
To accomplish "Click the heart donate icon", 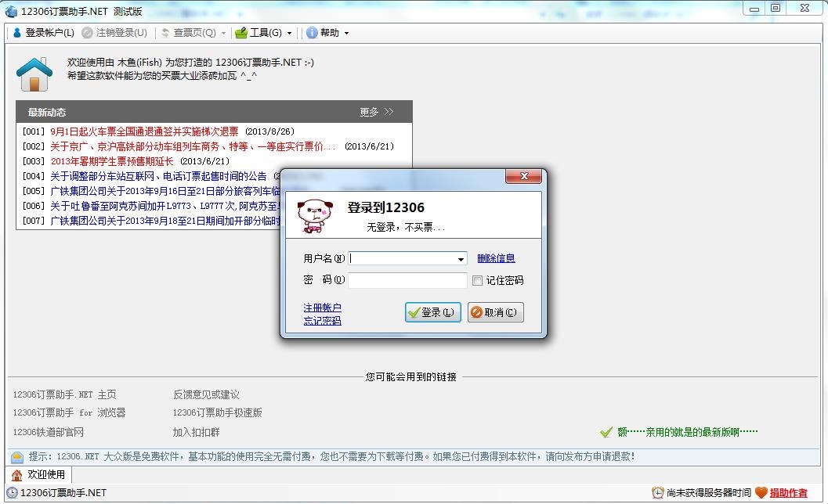I will [761, 493].
